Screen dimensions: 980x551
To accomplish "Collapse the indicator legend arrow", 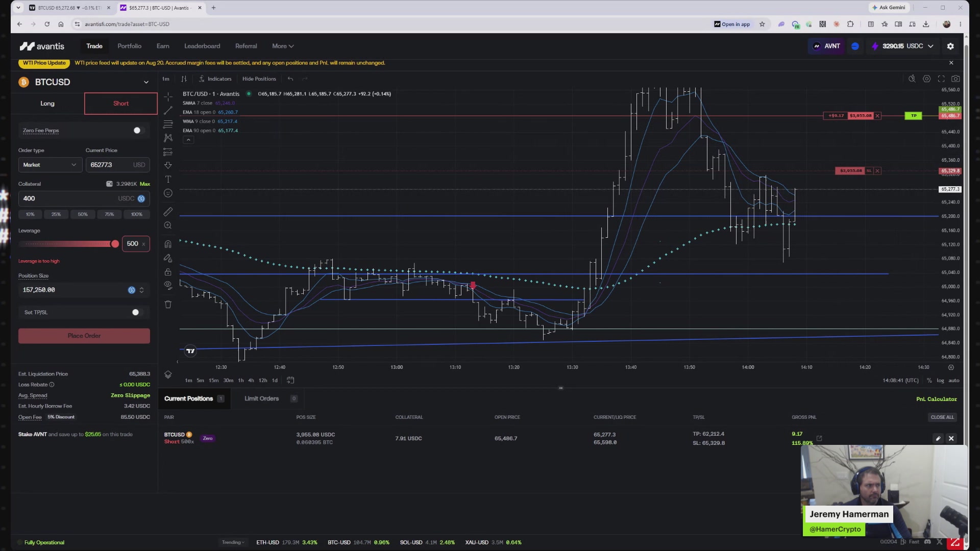I will point(188,140).
